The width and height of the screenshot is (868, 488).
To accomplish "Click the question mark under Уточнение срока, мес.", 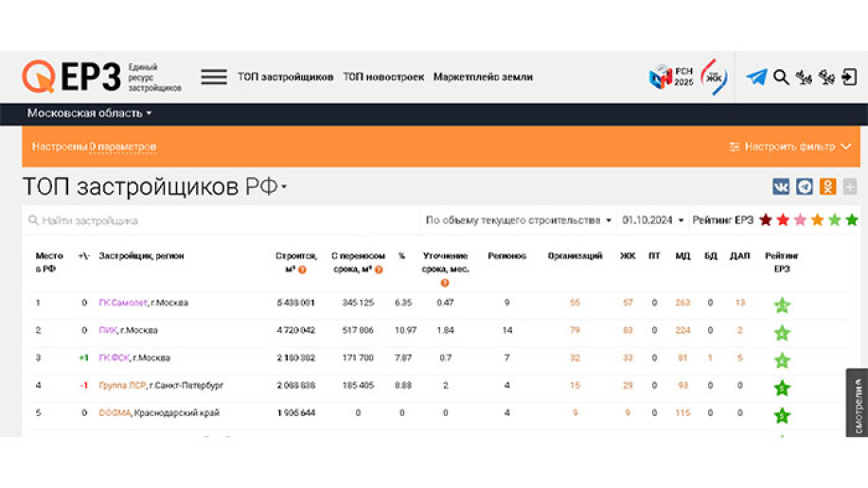I will 445,284.
